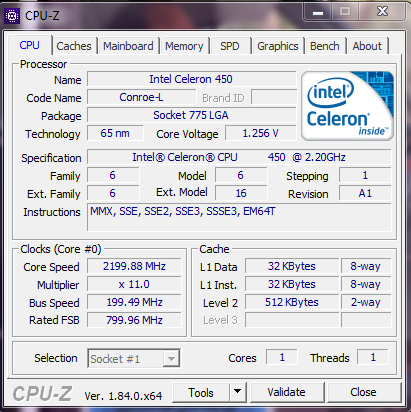Click the Ext. Family value field
The image size is (411, 412).
click(113, 193)
